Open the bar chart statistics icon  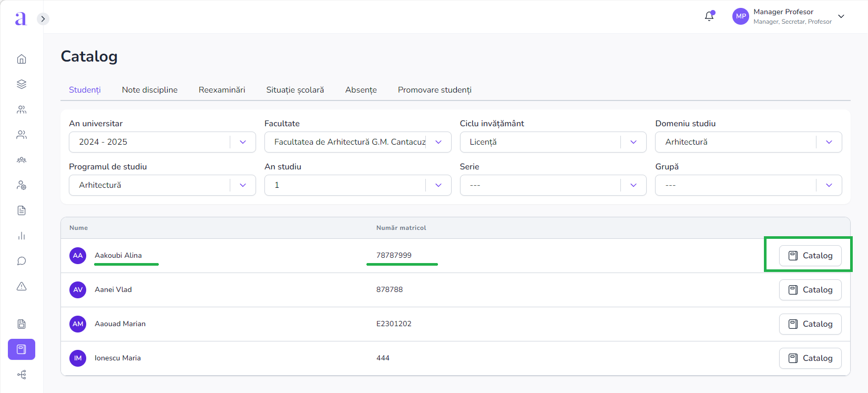coord(22,236)
